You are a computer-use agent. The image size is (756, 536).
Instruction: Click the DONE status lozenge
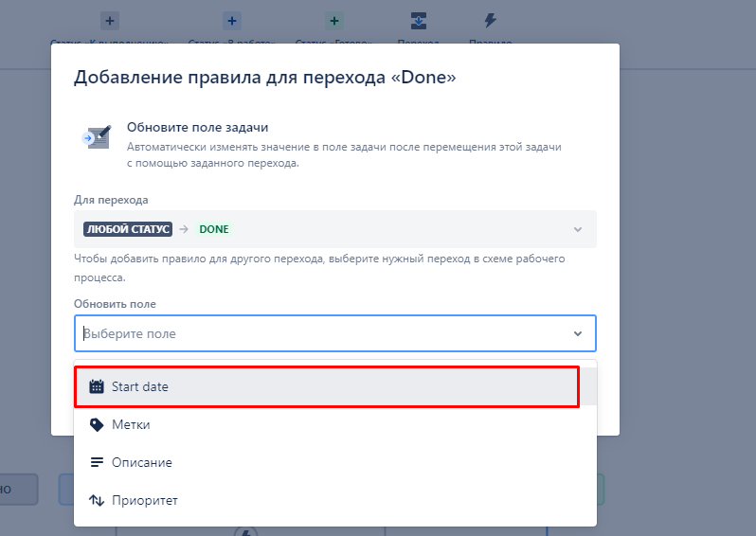[214, 229]
